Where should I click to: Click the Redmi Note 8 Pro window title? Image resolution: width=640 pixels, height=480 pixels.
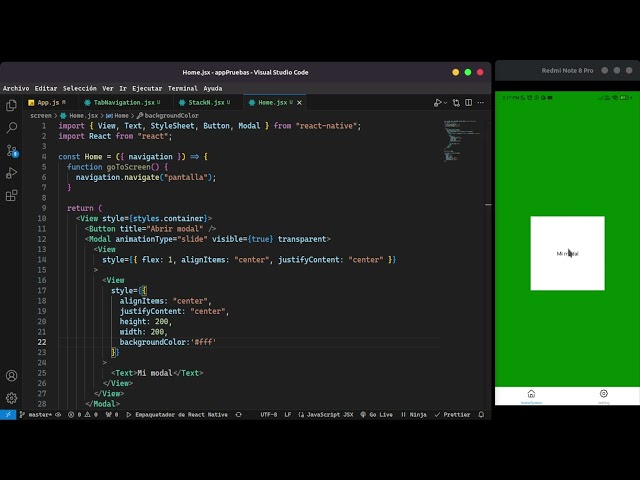tap(567, 71)
